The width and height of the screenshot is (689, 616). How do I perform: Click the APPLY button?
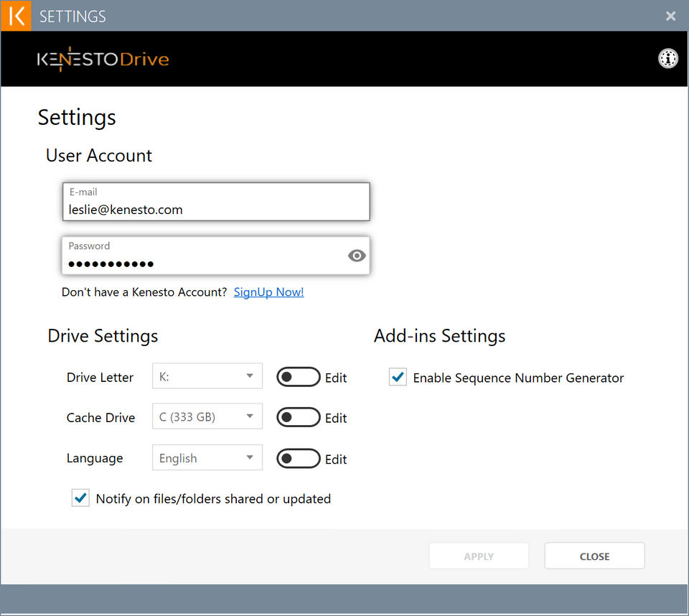pyautogui.click(x=479, y=556)
